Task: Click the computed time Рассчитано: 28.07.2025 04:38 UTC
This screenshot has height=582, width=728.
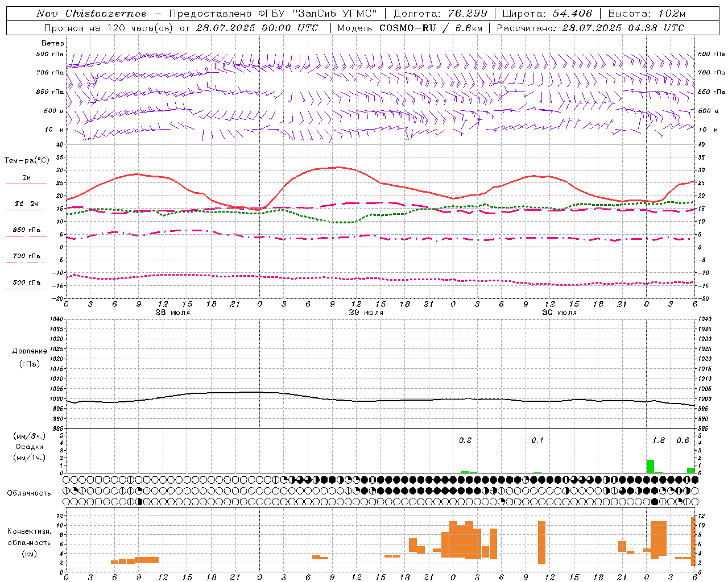Action: pyautogui.click(x=590, y=28)
